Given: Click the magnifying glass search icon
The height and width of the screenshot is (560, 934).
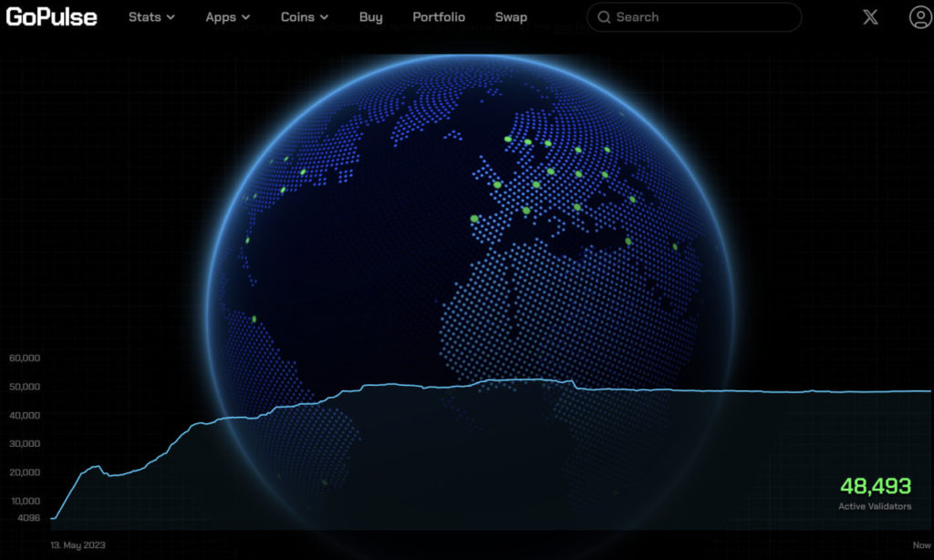Looking at the screenshot, I should tap(604, 17).
